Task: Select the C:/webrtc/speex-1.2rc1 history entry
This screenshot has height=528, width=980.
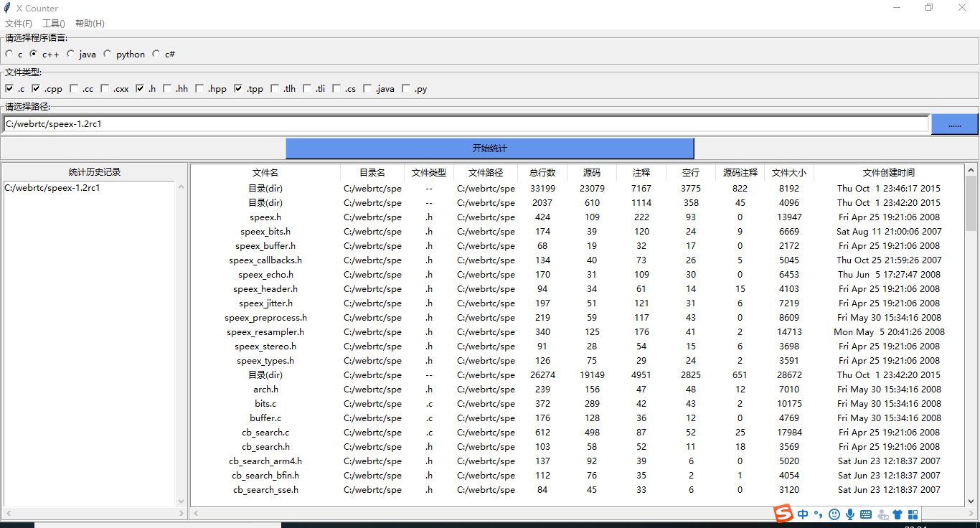Action: tap(54, 187)
